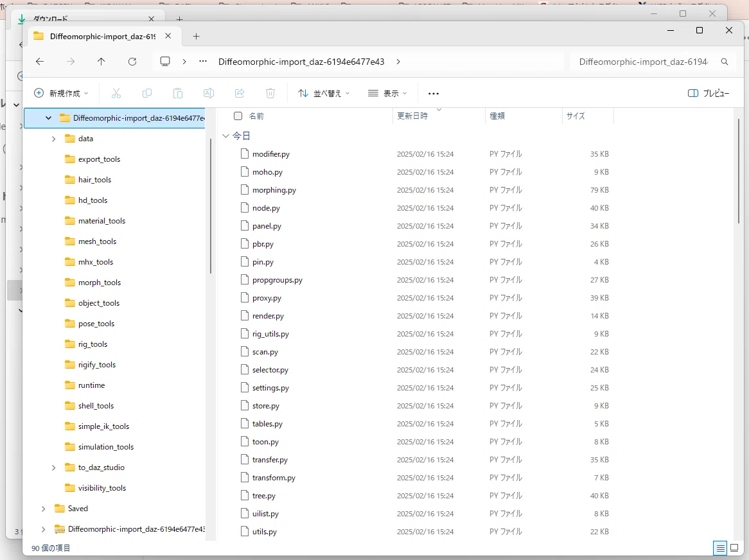Click the PC monitor icon in address bar
Screen dimensions: 749x560
pyautogui.click(x=165, y=62)
